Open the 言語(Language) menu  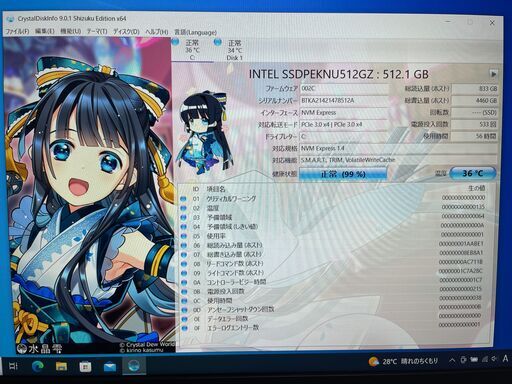[195, 32]
